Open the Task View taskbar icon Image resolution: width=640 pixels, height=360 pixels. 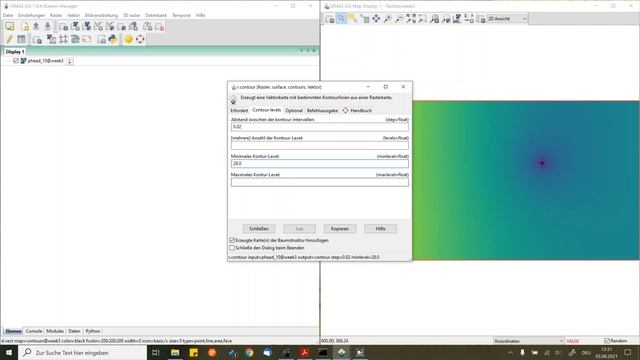tap(156, 352)
